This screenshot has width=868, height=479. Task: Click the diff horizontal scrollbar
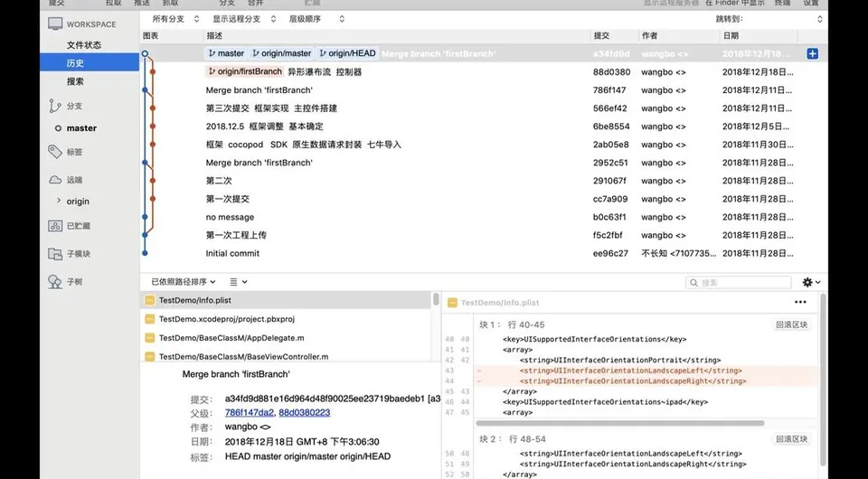tap(620, 423)
